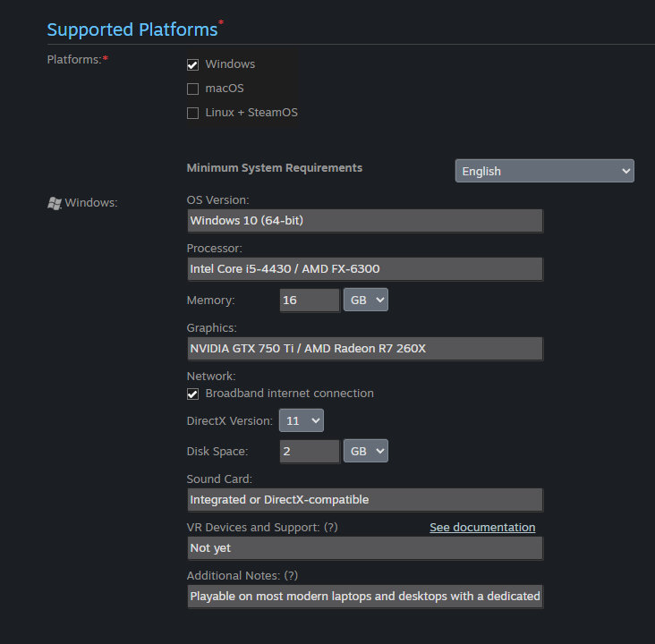Click the VR Devices (?) help marker
Viewport: 655px width, 644px height.
pyautogui.click(x=331, y=528)
